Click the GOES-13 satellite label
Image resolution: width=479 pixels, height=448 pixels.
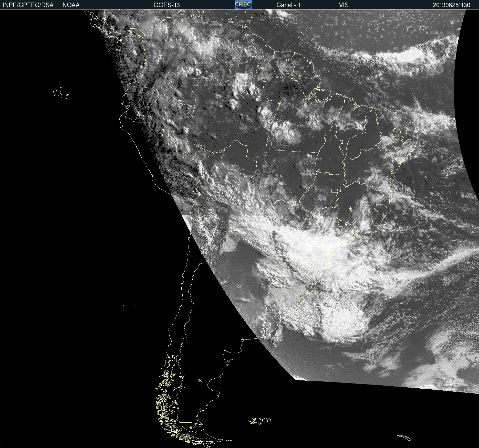[167, 5]
